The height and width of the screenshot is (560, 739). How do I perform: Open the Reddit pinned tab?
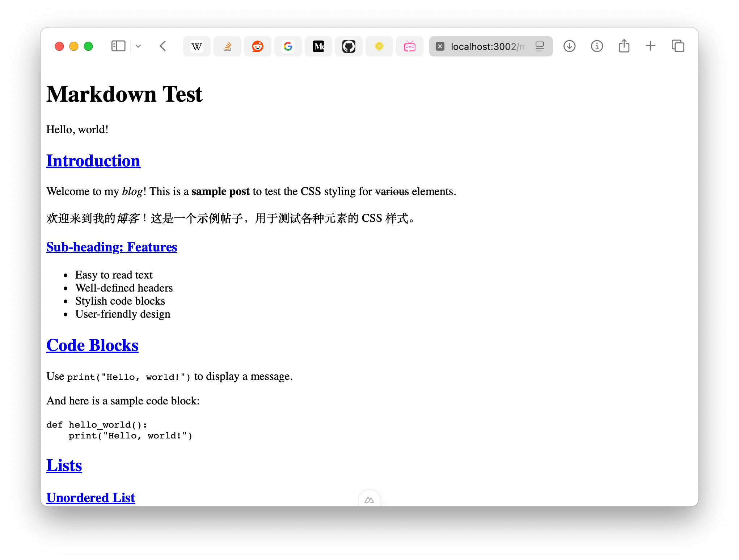pos(258,46)
